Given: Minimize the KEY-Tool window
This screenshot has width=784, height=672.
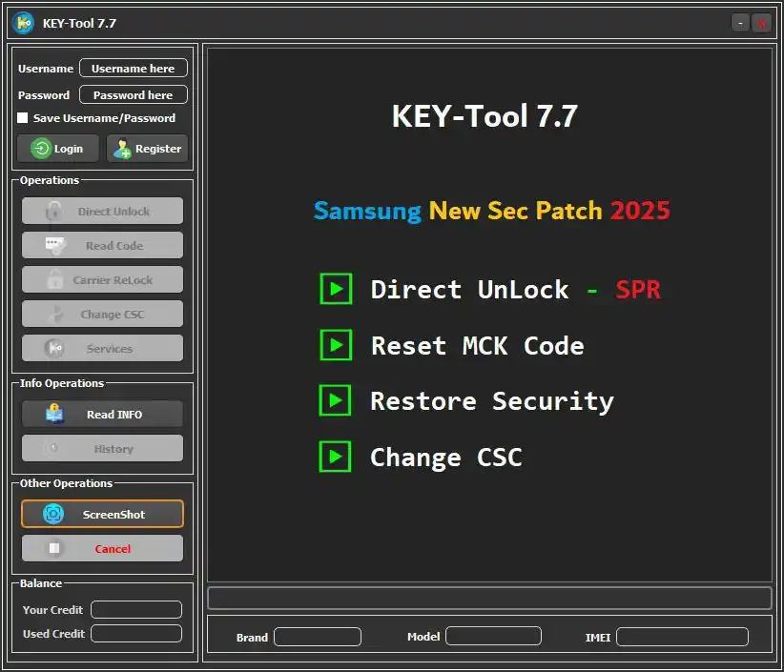Looking at the screenshot, I should tap(740, 23).
